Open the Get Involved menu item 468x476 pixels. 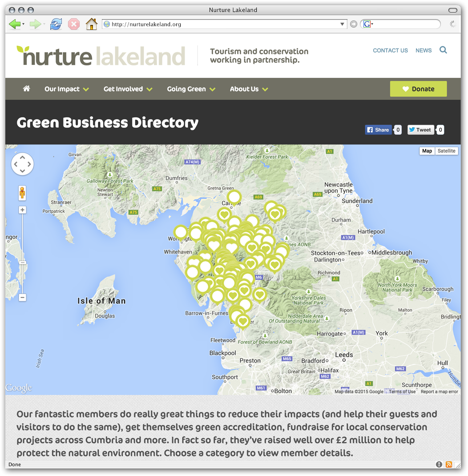tap(124, 89)
